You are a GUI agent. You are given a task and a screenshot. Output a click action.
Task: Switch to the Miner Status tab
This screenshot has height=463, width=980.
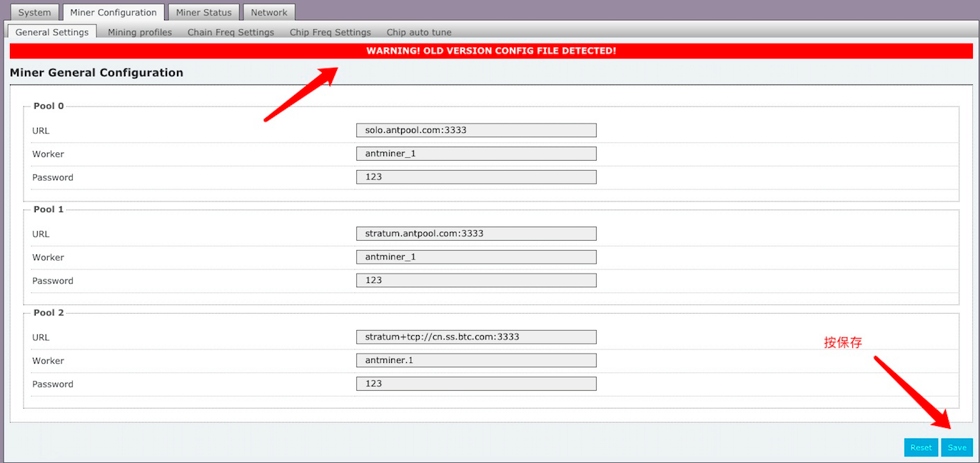point(204,12)
